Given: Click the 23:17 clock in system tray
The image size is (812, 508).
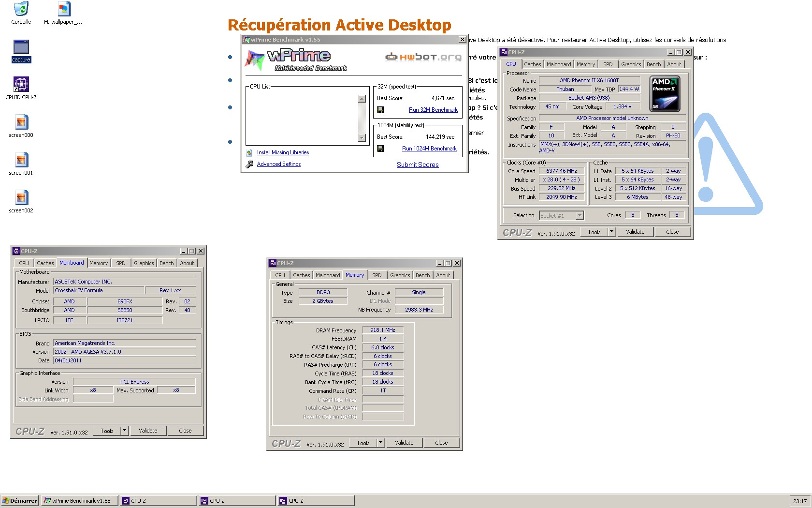Looking at the screenshot, I should 800,501.
